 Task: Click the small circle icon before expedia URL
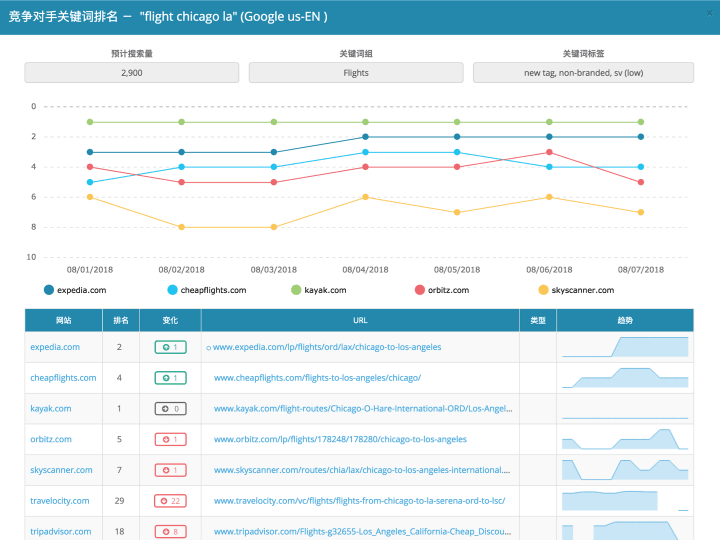click(x=208, y=348)
